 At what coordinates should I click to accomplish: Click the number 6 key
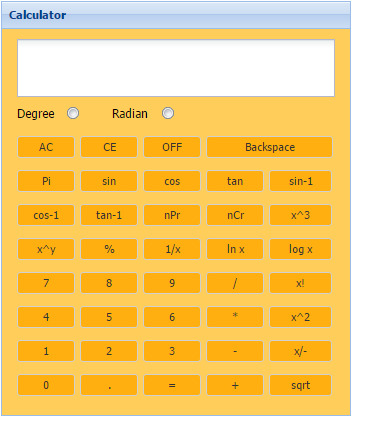coord(172,317)
